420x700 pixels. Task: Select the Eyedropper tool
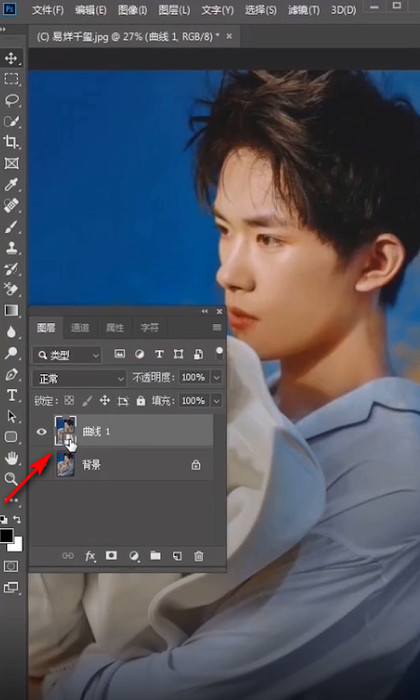click(x=11, y=184)
